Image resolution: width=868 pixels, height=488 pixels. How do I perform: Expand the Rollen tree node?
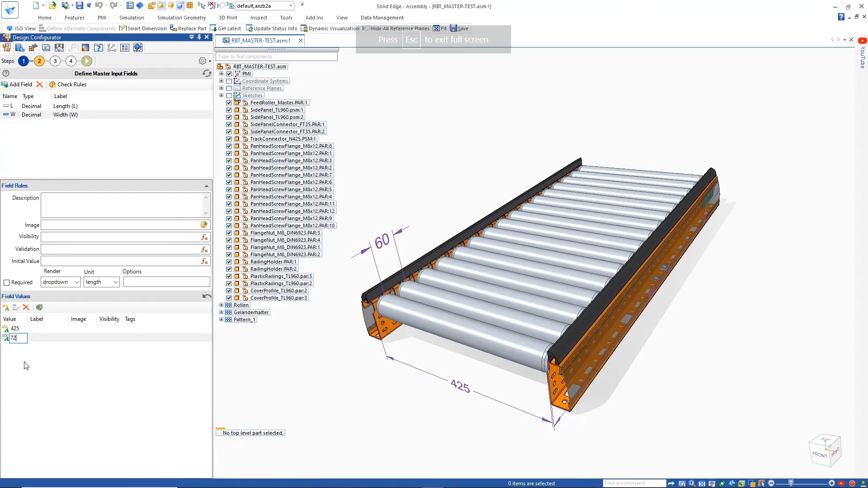221,305
